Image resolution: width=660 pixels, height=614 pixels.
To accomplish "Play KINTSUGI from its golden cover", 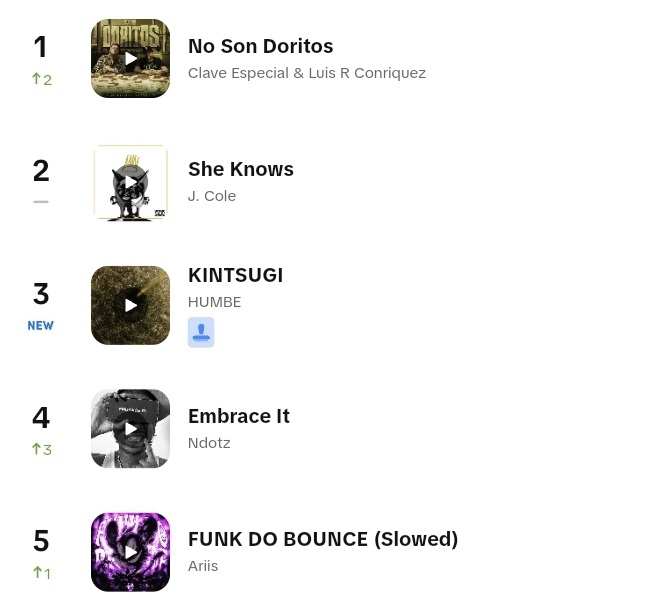I will 130,306.
